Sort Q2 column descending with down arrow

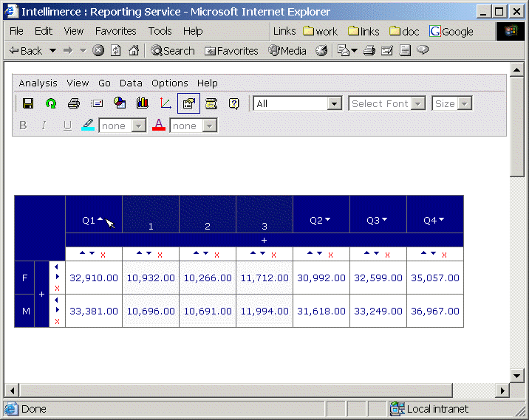click(x=319, y=252)
